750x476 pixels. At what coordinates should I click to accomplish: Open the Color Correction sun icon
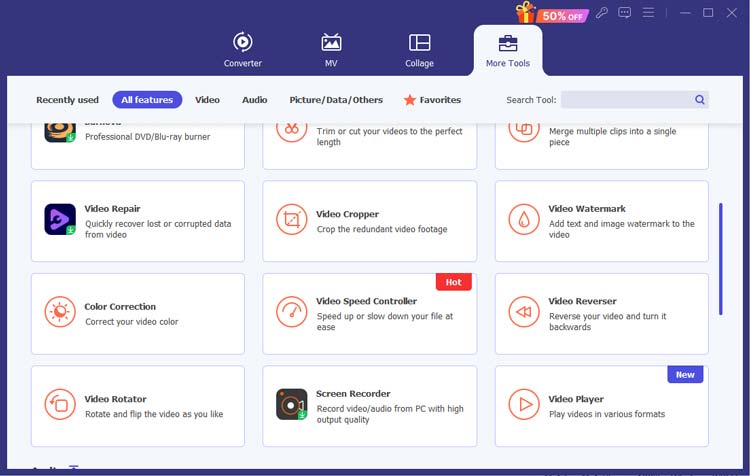pyautogui.click(x=60, y=313)
